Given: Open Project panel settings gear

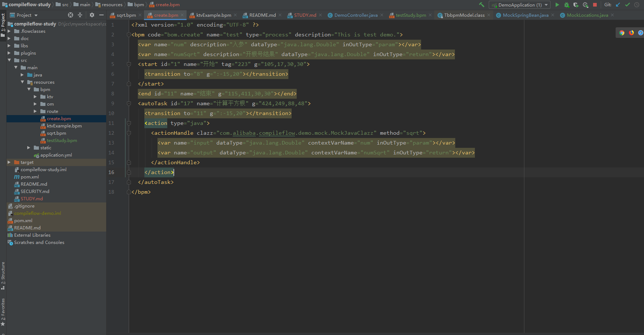Looking at the screenshot, I should point(92,15).
